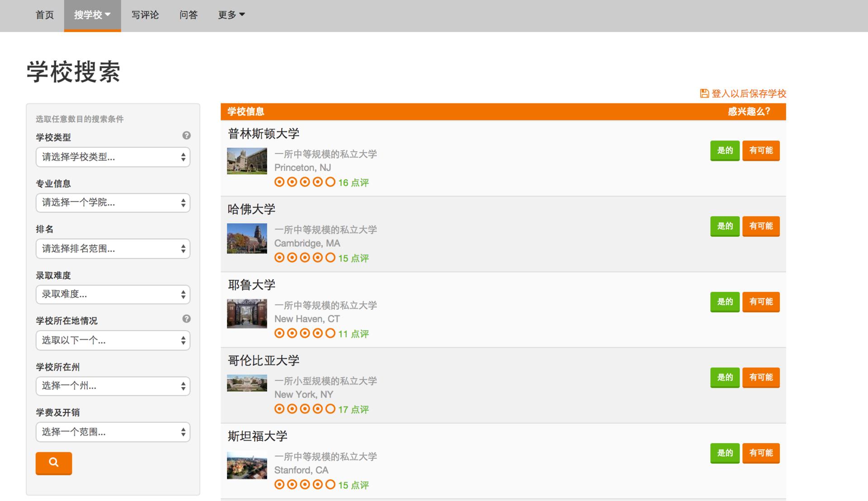Click 17 点评 reviews for 哥伦比亚大学
This screenshot has height=501, width=868.
click(x=354, y=409)
